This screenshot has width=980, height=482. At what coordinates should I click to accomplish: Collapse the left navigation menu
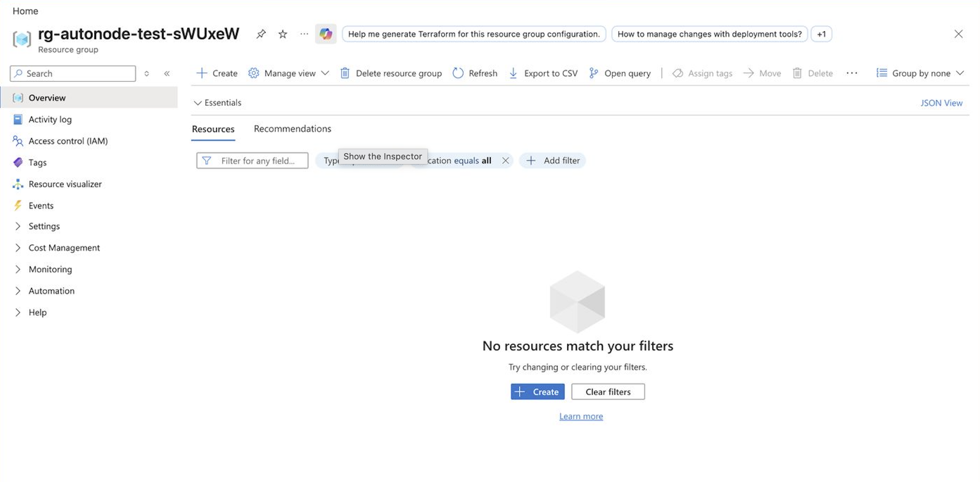167,73
